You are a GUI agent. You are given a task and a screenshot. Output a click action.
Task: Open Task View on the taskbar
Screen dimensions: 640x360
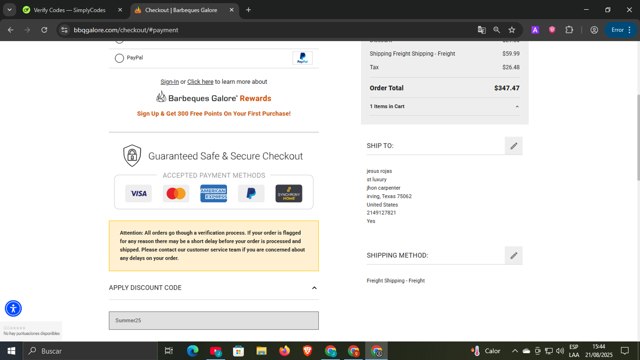169,351
